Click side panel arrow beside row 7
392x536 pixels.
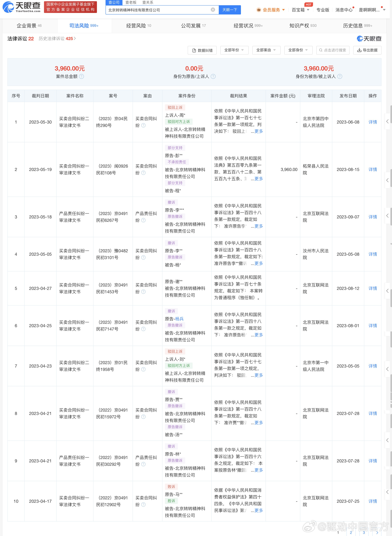(x=387, y=369)
